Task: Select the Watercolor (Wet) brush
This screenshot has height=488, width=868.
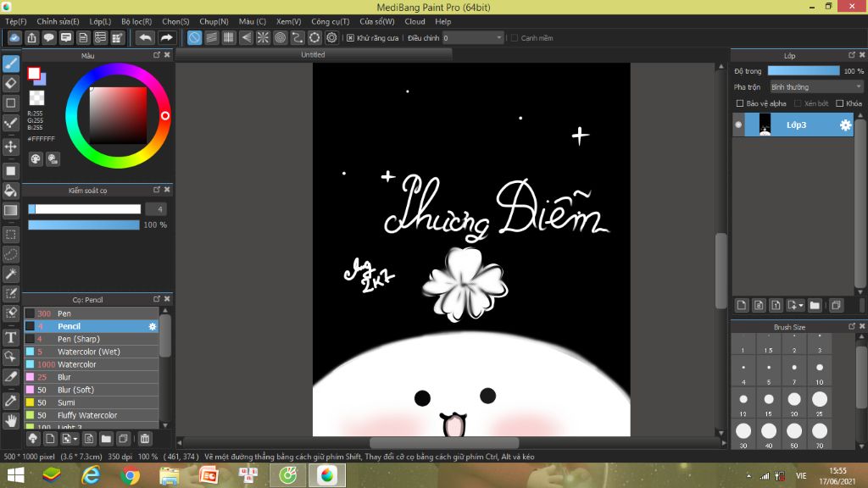Action: pos(92,352)
